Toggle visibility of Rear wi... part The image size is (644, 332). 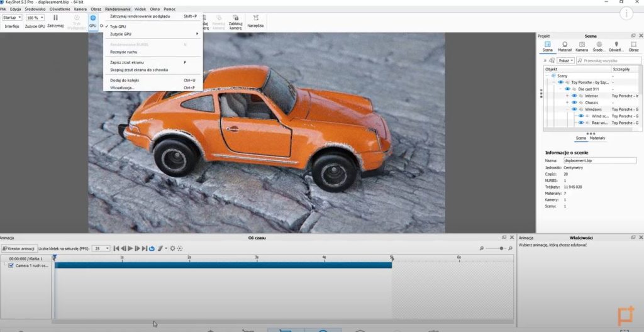coord(580,123)
